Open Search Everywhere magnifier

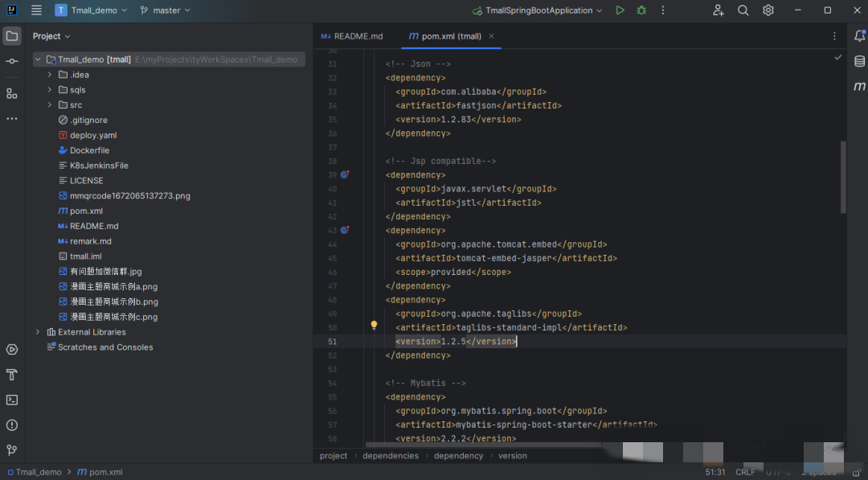pyautogui.click(x=743, y=10)
